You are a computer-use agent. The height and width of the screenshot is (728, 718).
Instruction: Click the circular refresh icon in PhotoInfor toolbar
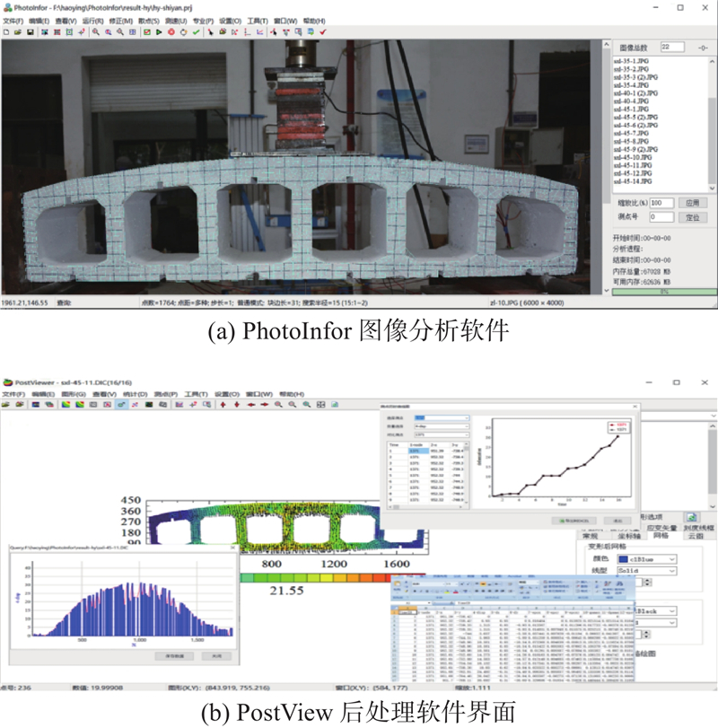[x=183, y=32]
